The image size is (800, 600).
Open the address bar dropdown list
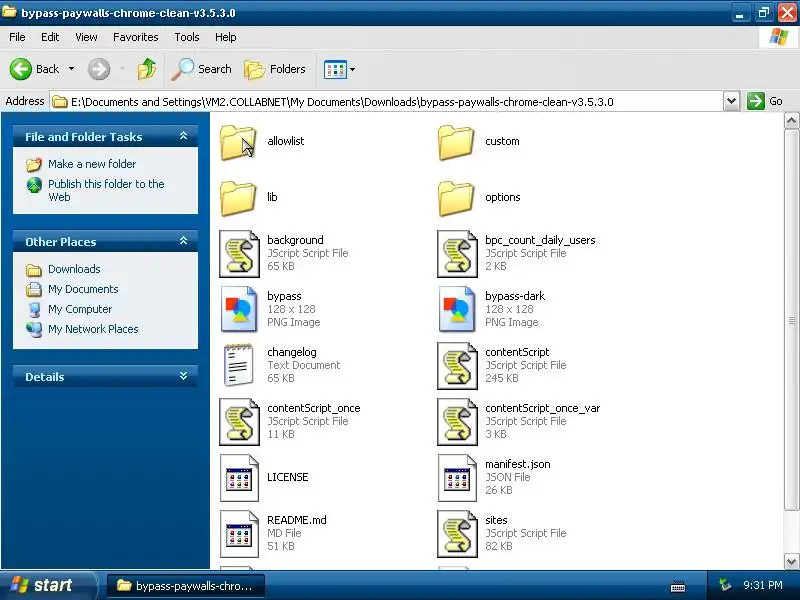pos(731,102)
